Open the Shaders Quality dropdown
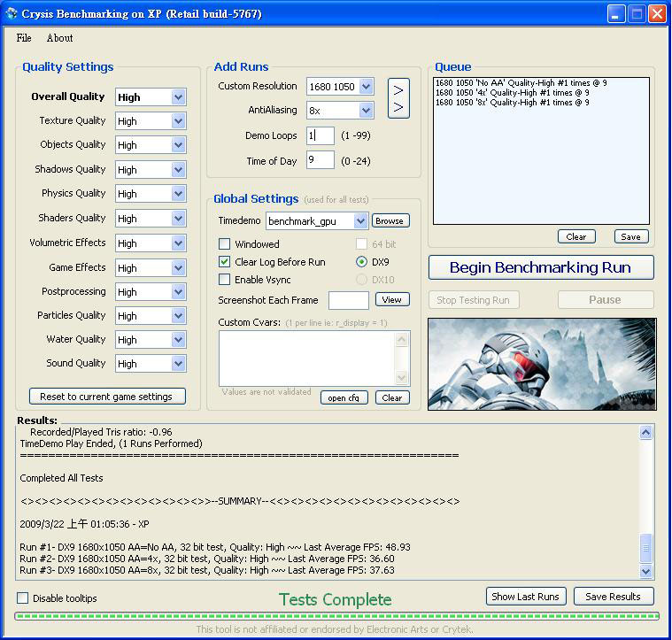The height and width of the screenshot is (640, 672). point(178,219)
